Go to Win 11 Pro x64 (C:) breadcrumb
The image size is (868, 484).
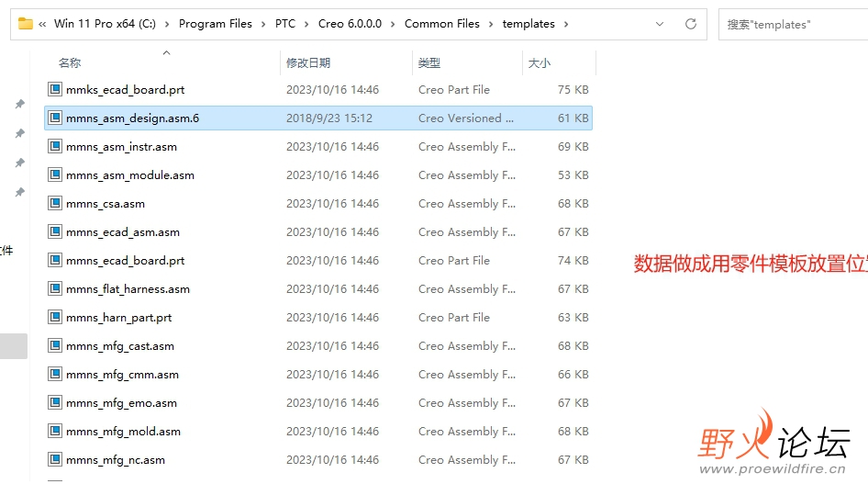click(105, 24)
